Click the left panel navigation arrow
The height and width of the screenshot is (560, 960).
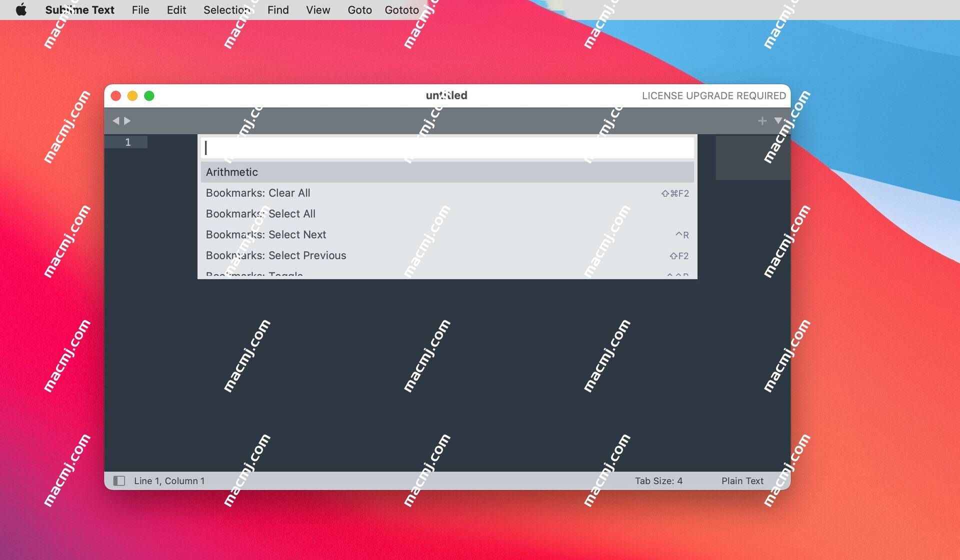(115, 120)
